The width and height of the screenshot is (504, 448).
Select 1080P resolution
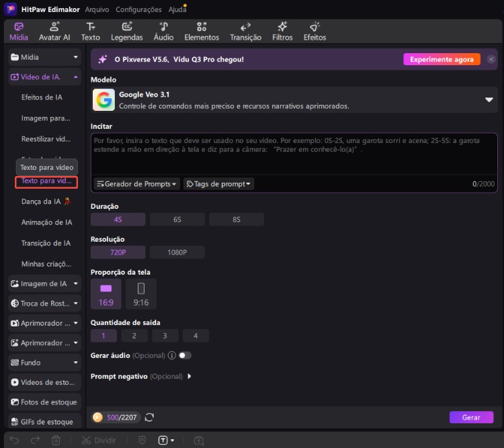tap(177, 253)
